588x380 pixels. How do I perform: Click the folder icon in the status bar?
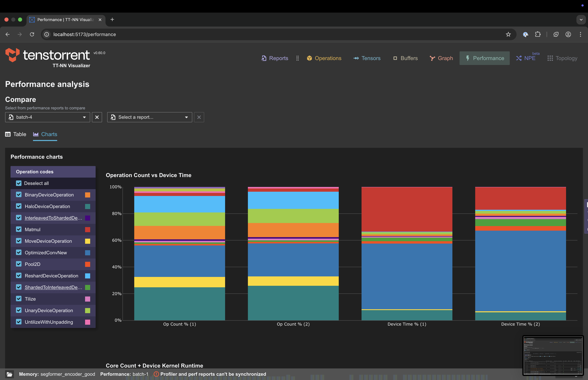[9, 374]
